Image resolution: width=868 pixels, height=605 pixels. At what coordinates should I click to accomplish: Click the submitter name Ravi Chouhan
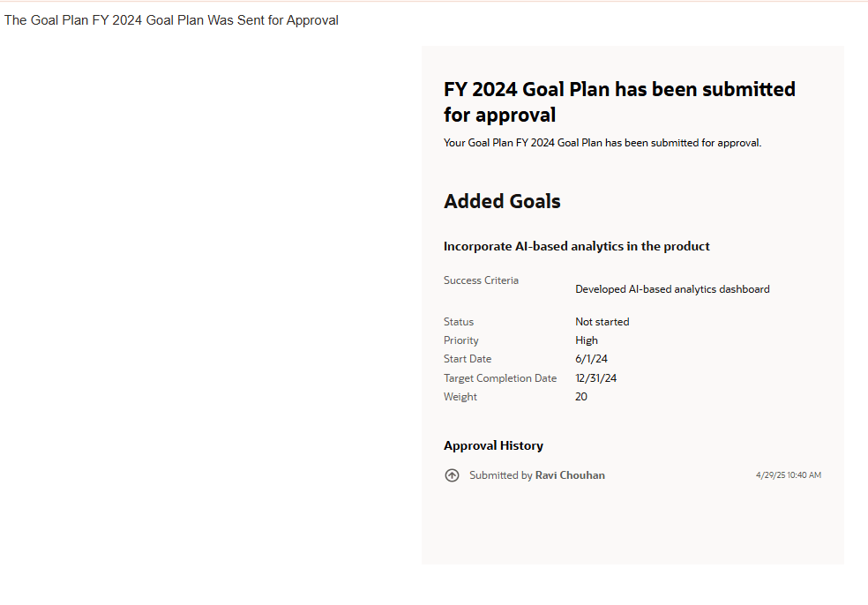click(570, 475)
